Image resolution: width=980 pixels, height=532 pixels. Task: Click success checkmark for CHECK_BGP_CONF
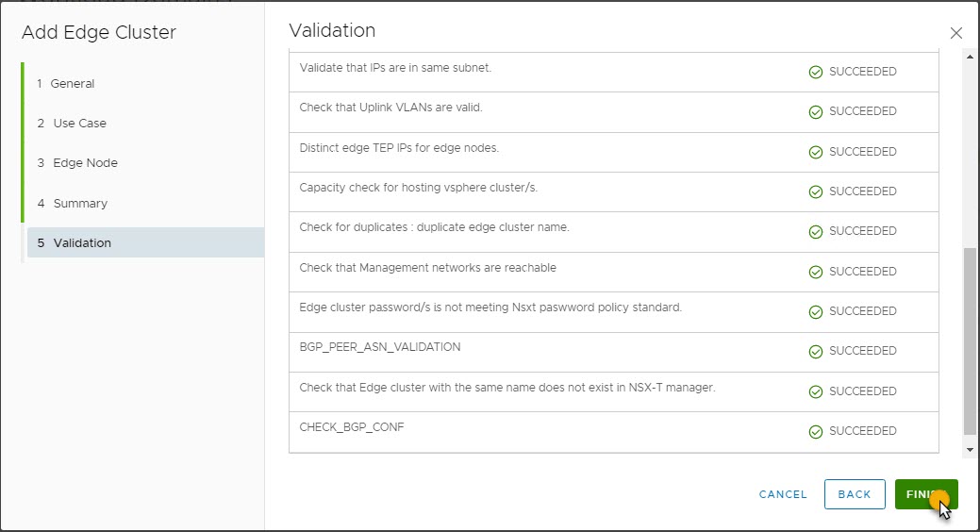point(816,431)
